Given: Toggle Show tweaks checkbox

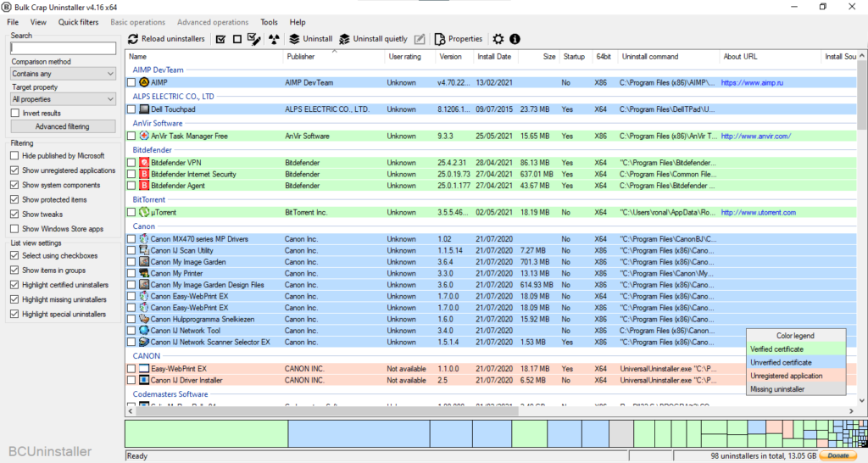Looking at the screenshot, I should (15, 214).
